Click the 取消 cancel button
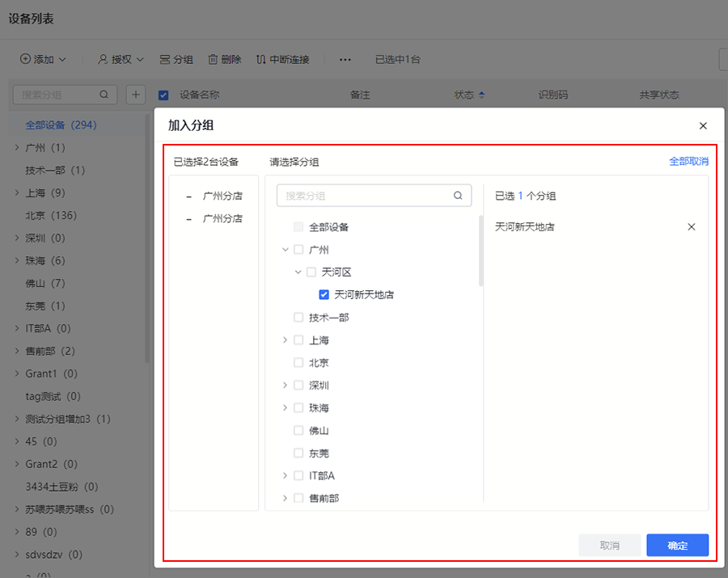728x578 pixels. tap(610, 545)
